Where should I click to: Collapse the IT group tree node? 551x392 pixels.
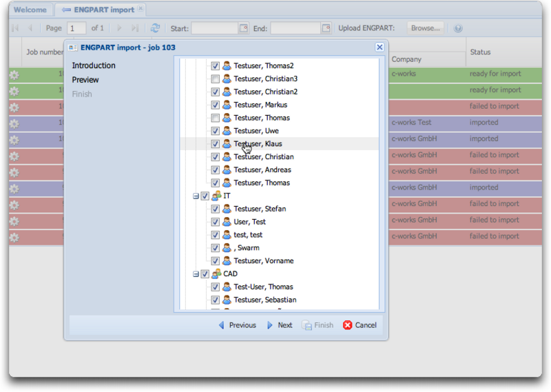pos(196,196)
